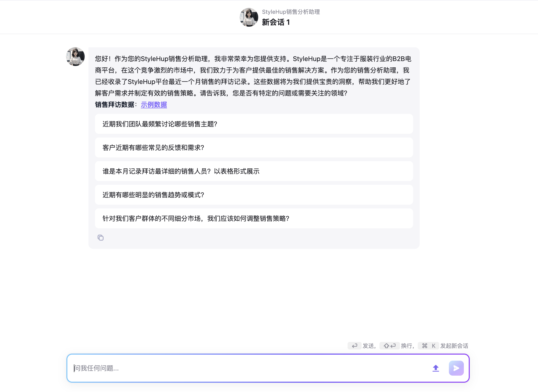Pick suggestion 近期有哪些明显的销售趋势或模式？
The image size is (538, 392).
tap(254, 195)
